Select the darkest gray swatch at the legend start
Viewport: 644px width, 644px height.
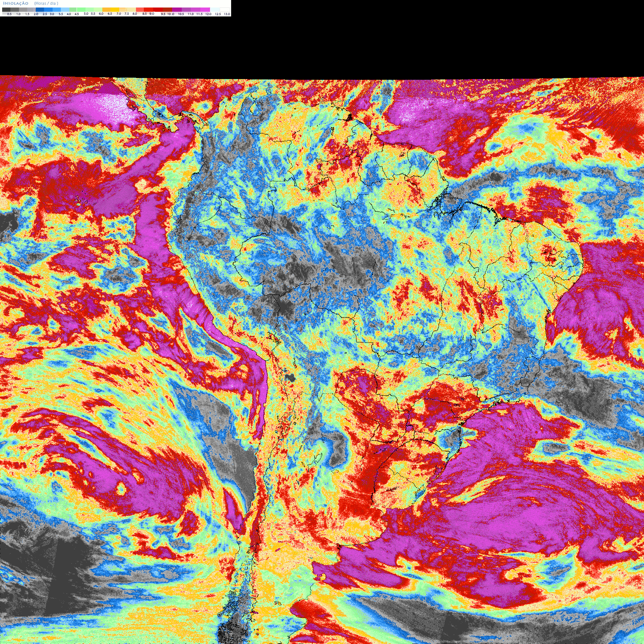(6, 10)
